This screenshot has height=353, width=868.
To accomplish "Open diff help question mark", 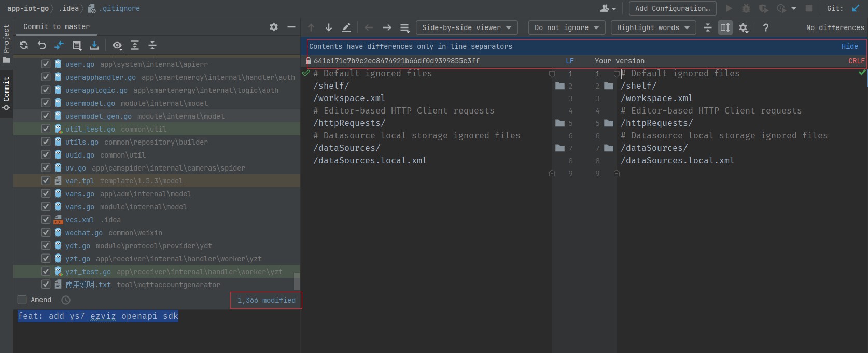I will point(766,27).
